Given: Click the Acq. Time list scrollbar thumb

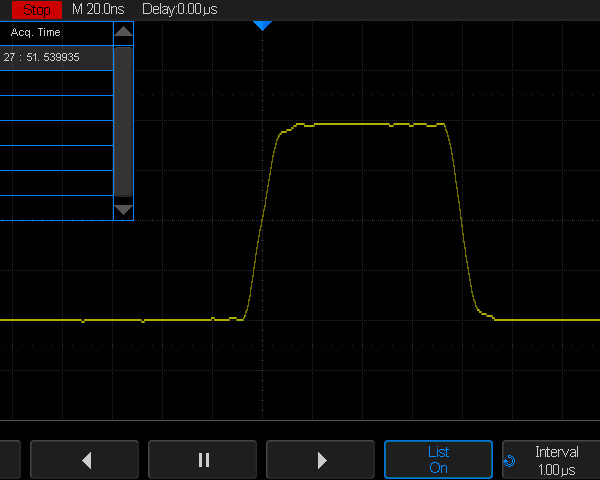Looking at the screenshot, I should [x=123, y=120].
